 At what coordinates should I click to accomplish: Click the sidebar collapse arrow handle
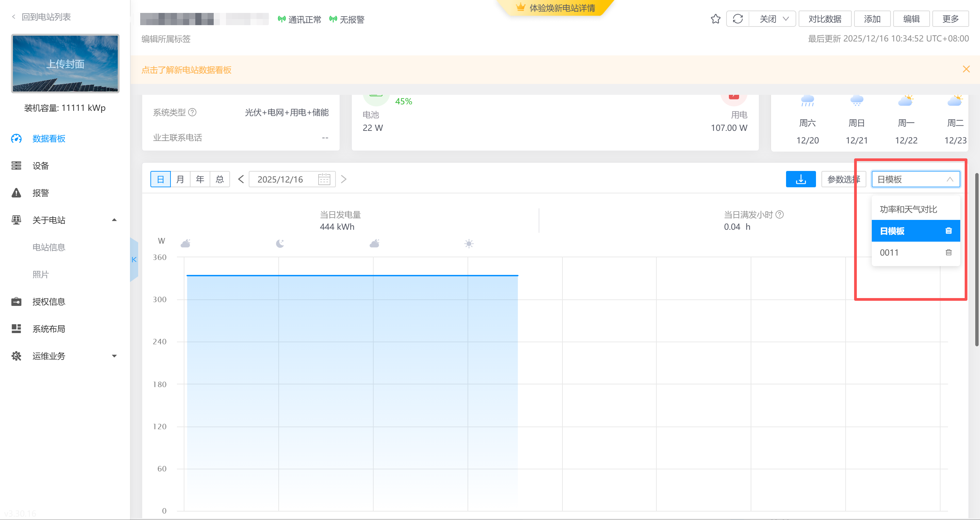coord(134,260)
